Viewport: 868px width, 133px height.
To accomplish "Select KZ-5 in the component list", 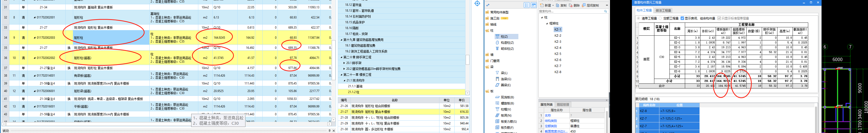I will [558, 54].
